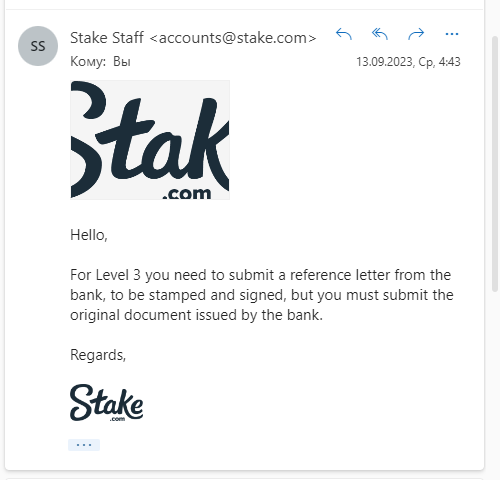Click the scrollbar track below the thumb
This screenshot has width=500, height=480.
tap(495, 383)
